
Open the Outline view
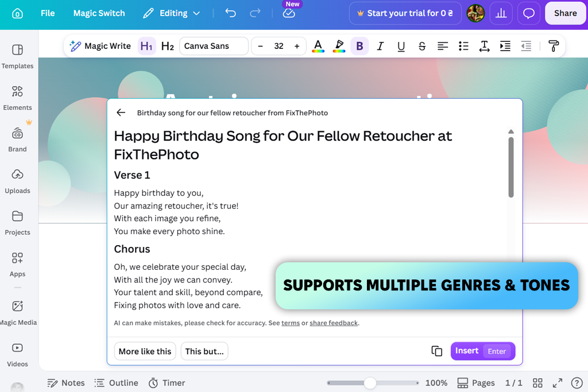[116, 383]
